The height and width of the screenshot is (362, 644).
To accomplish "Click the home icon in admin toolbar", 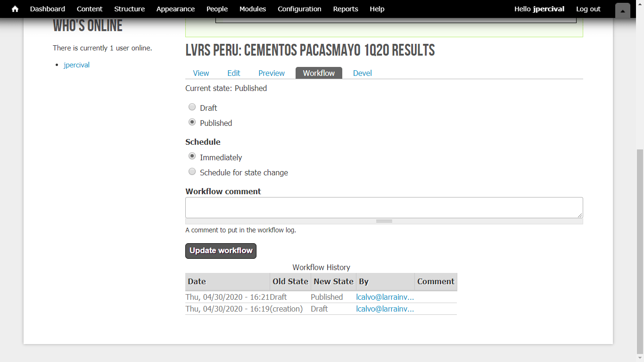I will click(15, 9).
